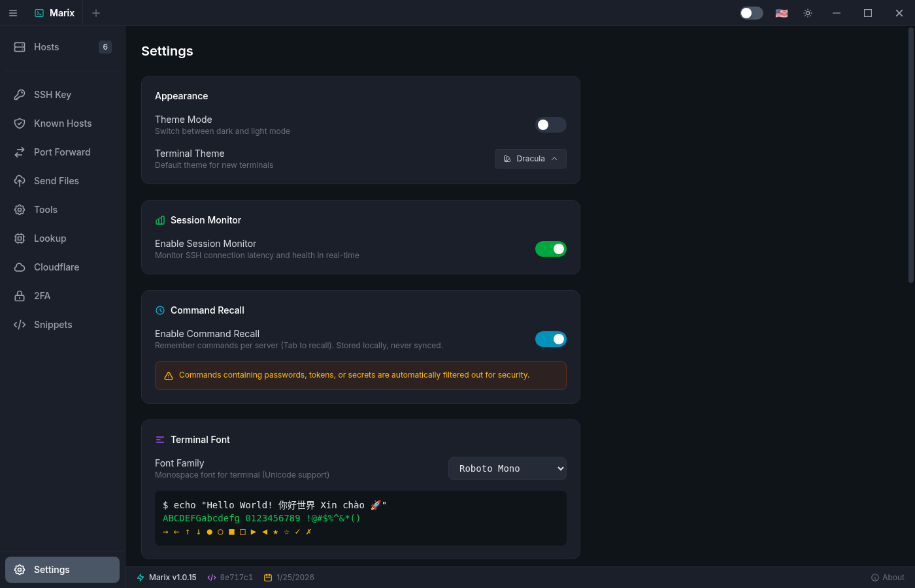Open the Send Files panel
The image size is (915, 588).
coord(56,180)
